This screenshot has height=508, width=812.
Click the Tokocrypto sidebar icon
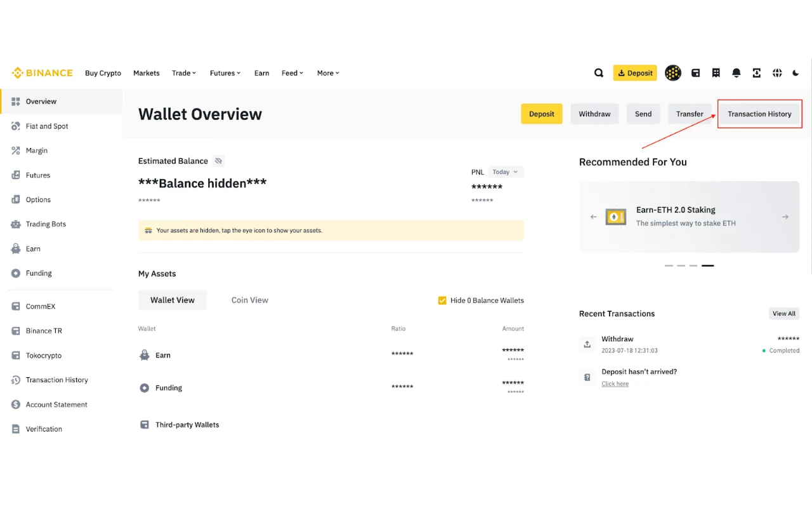click(x=16, y=356)
